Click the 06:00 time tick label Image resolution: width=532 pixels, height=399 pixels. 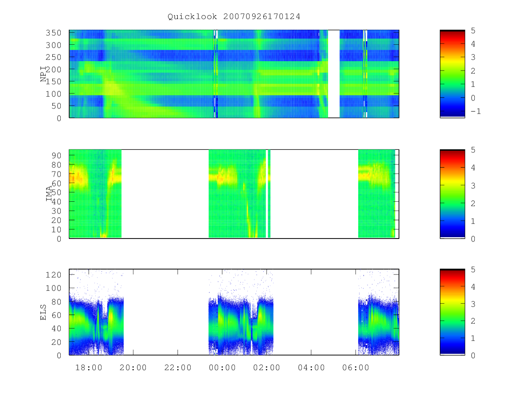click(356, 368)
